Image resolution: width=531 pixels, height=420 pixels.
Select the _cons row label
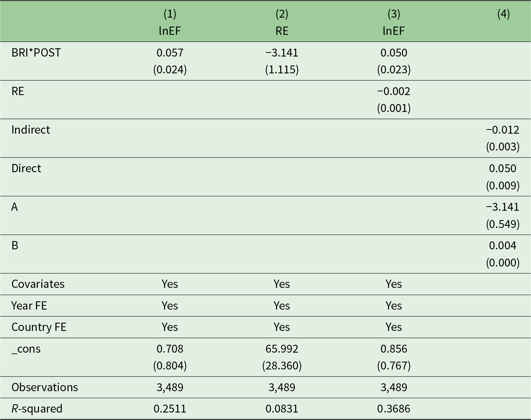[x=26, y=349]
